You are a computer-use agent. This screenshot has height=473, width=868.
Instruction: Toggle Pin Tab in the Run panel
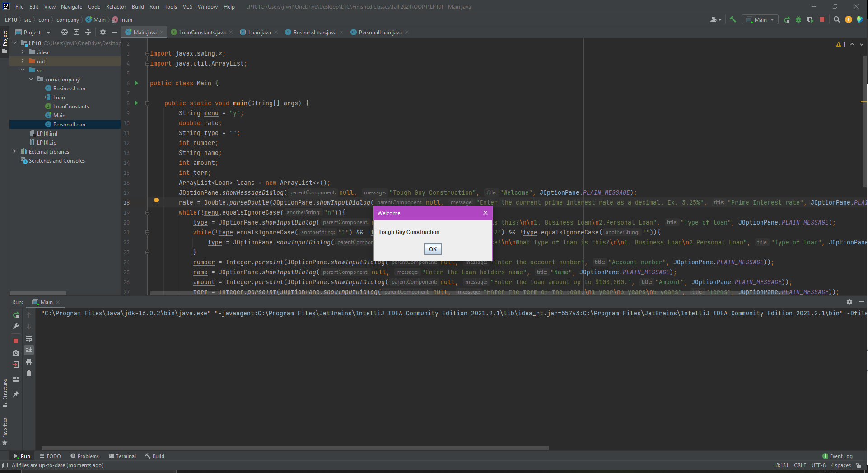click(16, 394)
